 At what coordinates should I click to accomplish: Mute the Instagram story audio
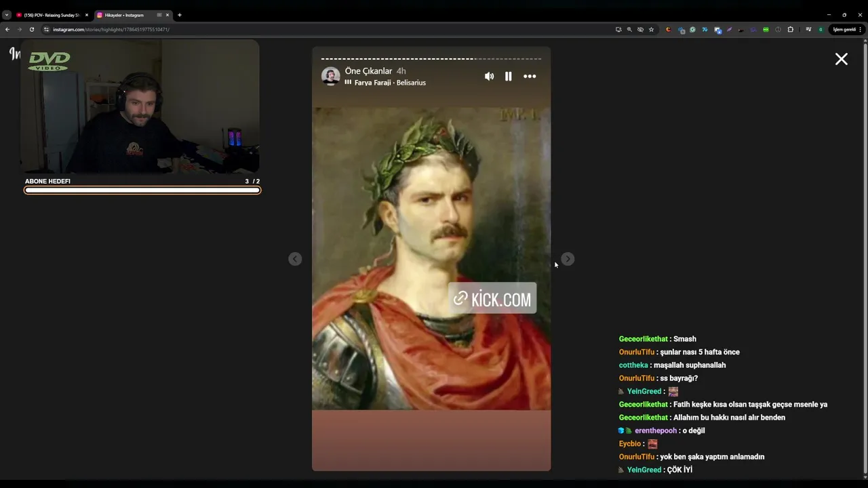(489, 77)
